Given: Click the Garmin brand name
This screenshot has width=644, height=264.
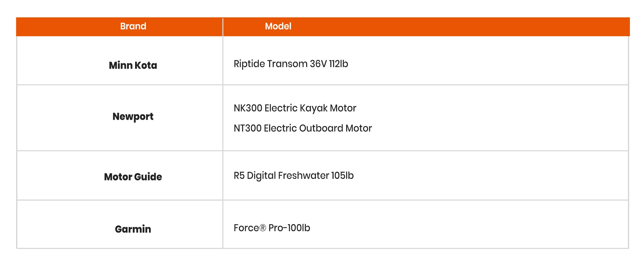Looking at the screenshot, I should tap(133, 229).
